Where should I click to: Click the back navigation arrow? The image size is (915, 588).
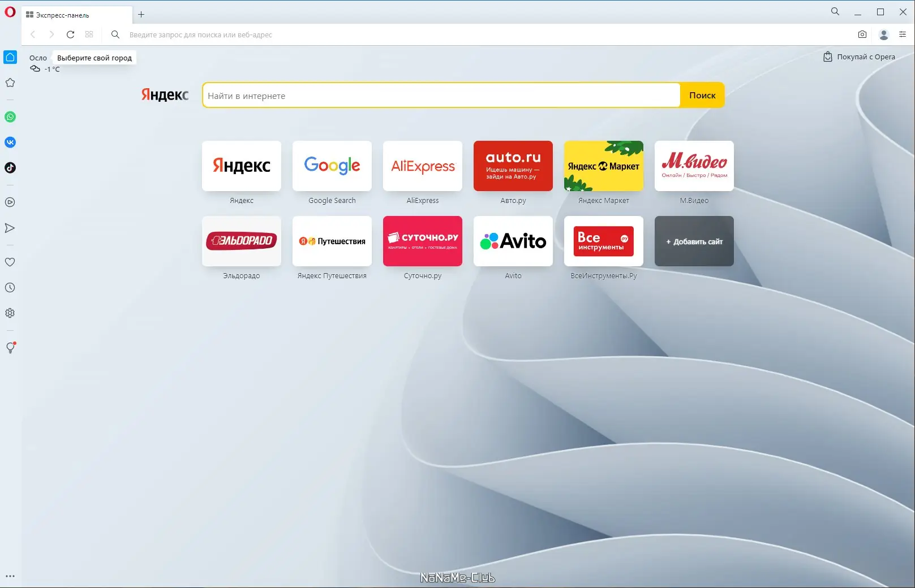pyautogui.click(x=33, y=34)
